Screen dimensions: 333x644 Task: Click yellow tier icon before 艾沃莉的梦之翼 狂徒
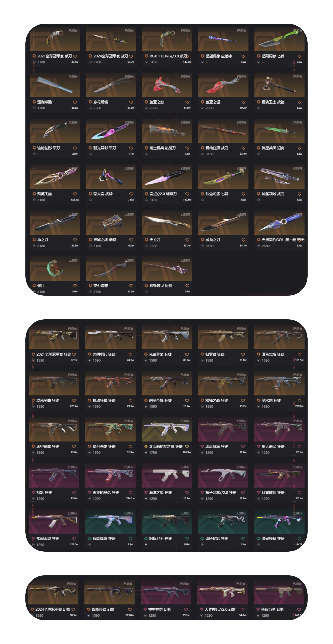pyautogui.click(x=146, y=446)
